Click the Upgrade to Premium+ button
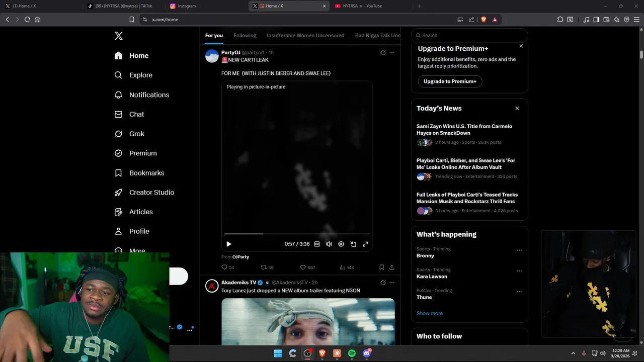Image resolution: width=644 pixels, height=362 pixels. [x=450, y=81]
